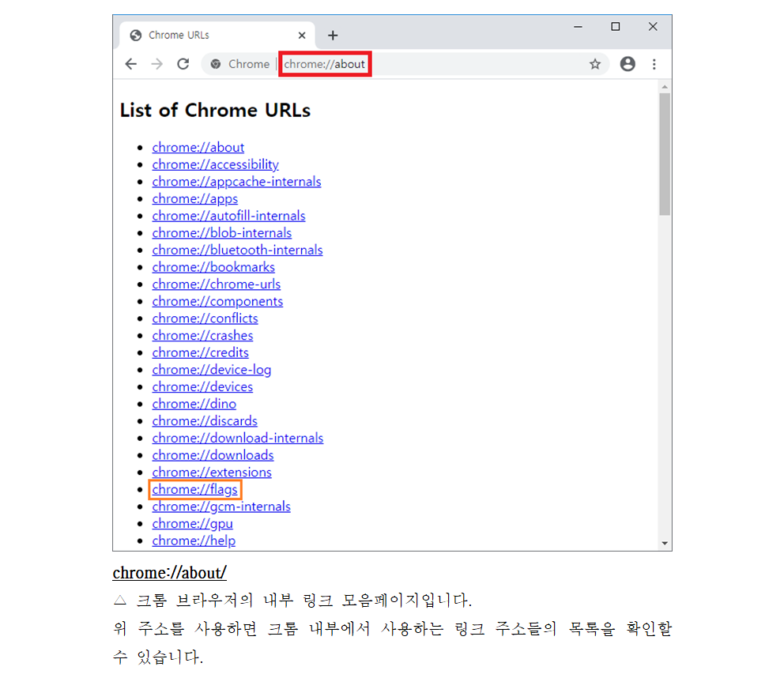Open the chrome://device-log link
Image resolution: width=784 pixels, height=678 pixels.
coord(212,370)
